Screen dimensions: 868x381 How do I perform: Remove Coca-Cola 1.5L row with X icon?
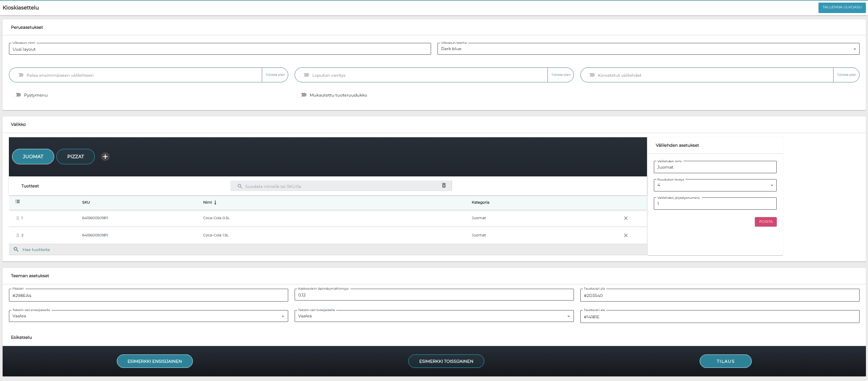(626, 235)
